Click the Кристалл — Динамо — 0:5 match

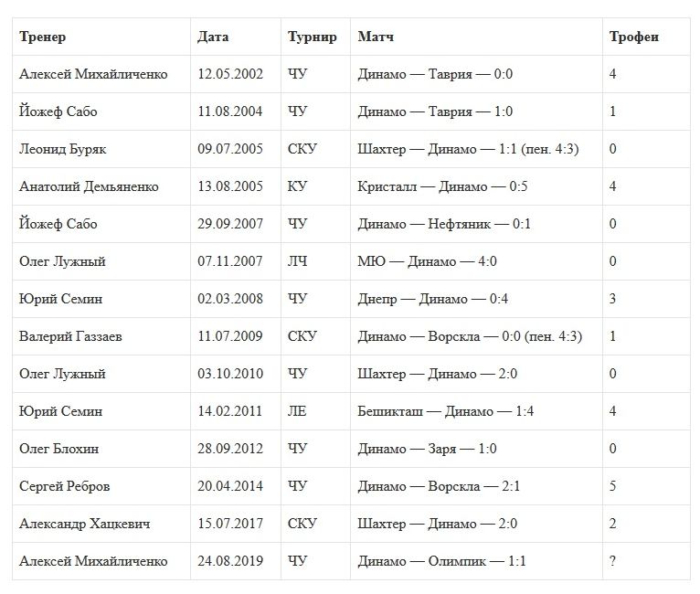tap(442, 186)
